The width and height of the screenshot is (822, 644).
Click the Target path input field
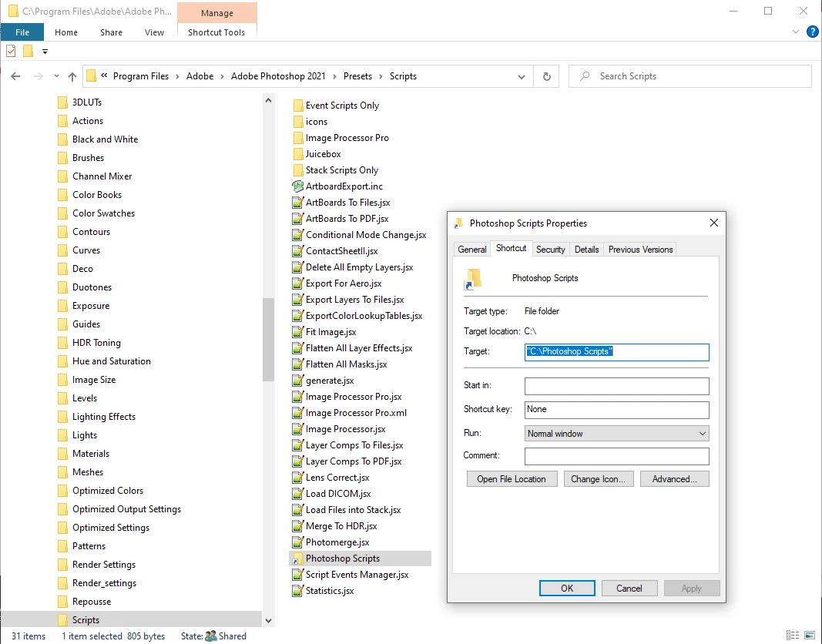[616, 352]
